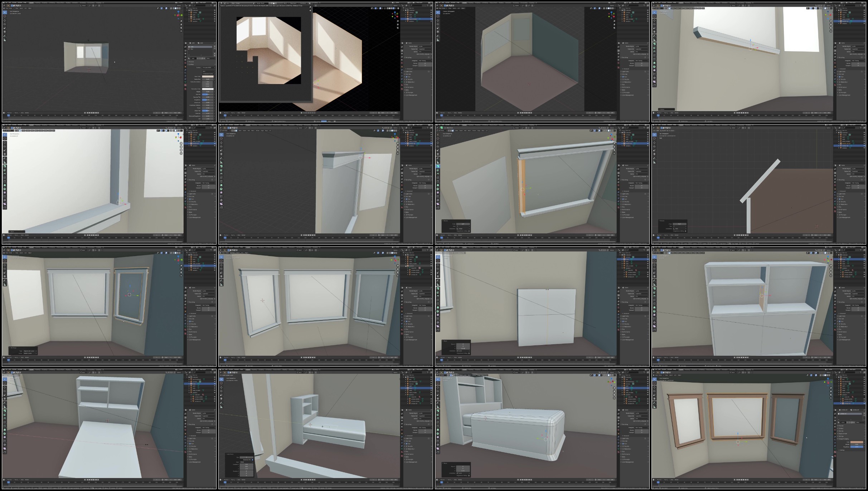The width and height of the screenshot is (868, 491).
Task: Choose the Move tool in distant-room frame
Action: [x=5, y=20]
